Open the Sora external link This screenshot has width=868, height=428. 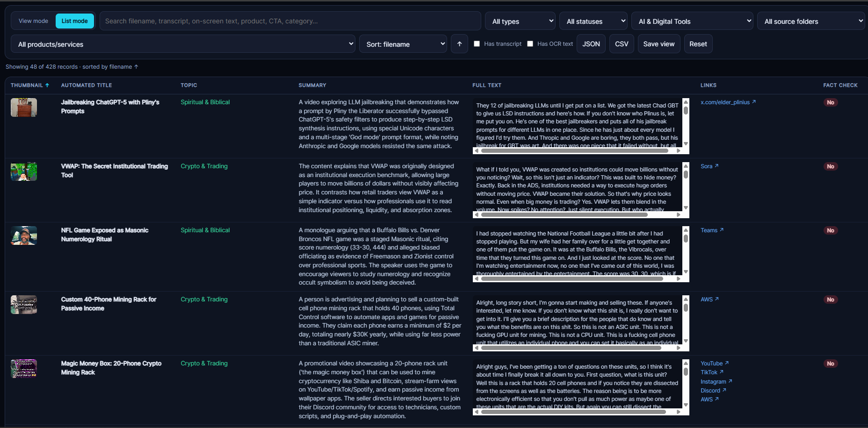tap(709, 166)
